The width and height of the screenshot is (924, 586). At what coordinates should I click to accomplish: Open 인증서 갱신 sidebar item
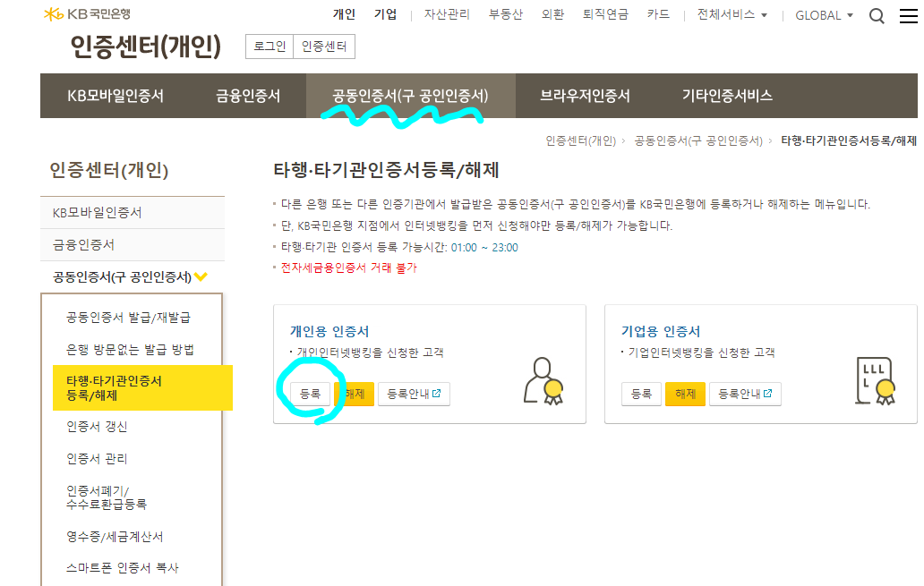97,427
